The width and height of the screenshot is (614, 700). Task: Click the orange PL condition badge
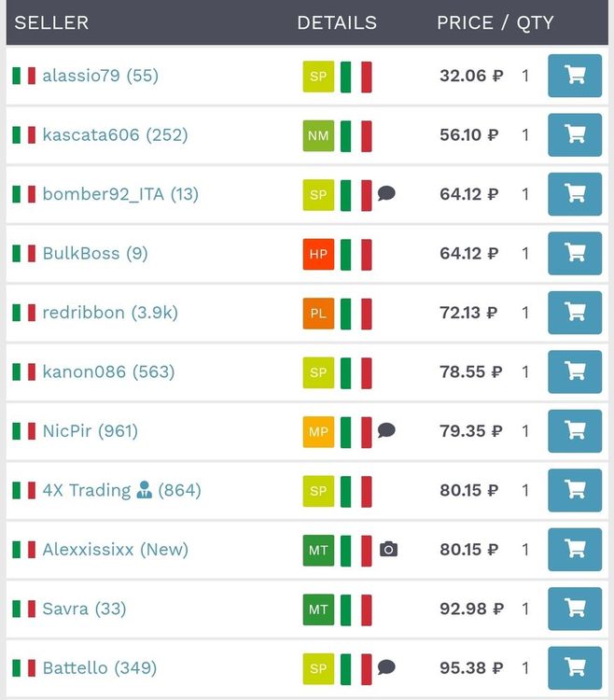(318, 313)
